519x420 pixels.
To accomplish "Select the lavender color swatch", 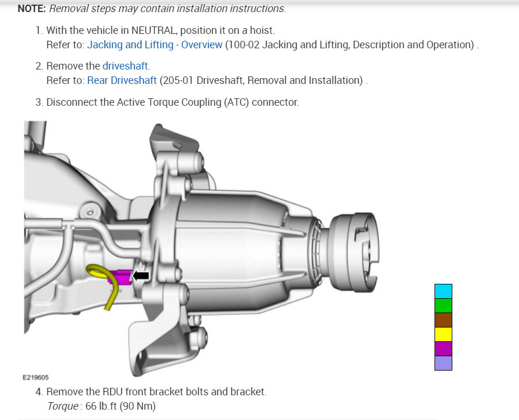I will [x=443, y=363].
